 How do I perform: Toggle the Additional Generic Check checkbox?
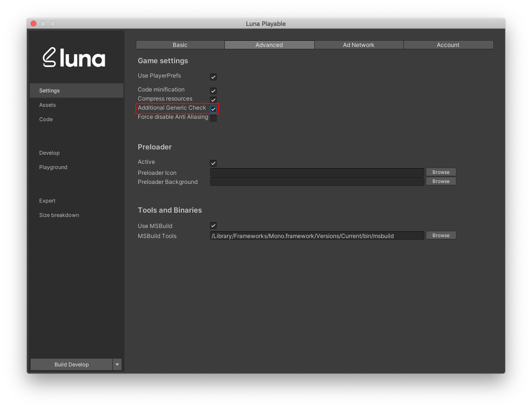click(213, 109)
